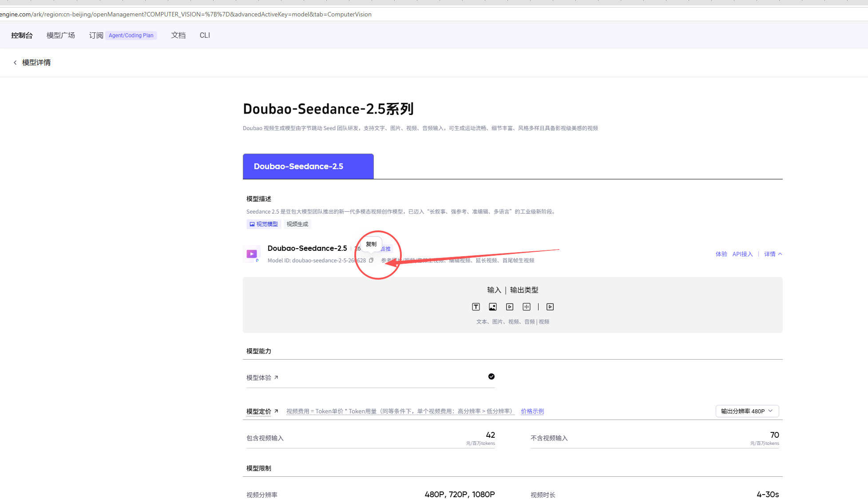Click the black checkmark for 模型体验
The height and width of the screenshot is (499, 868).
(x=491, y=376)
